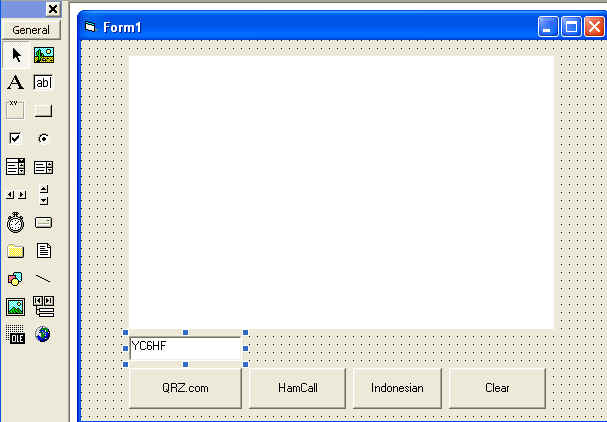Select the HScrollBar control tool
Viewport: 607px width, 422px height.
click(x=16, y=194)
